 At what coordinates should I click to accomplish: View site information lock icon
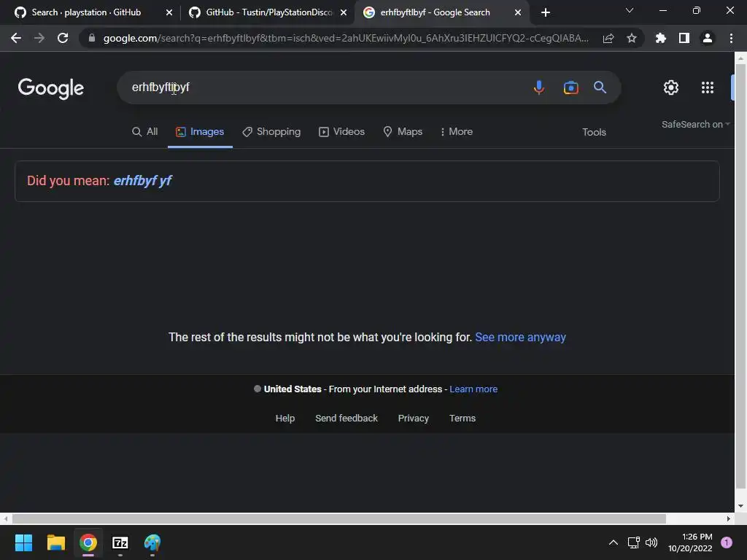click(92, 38)
